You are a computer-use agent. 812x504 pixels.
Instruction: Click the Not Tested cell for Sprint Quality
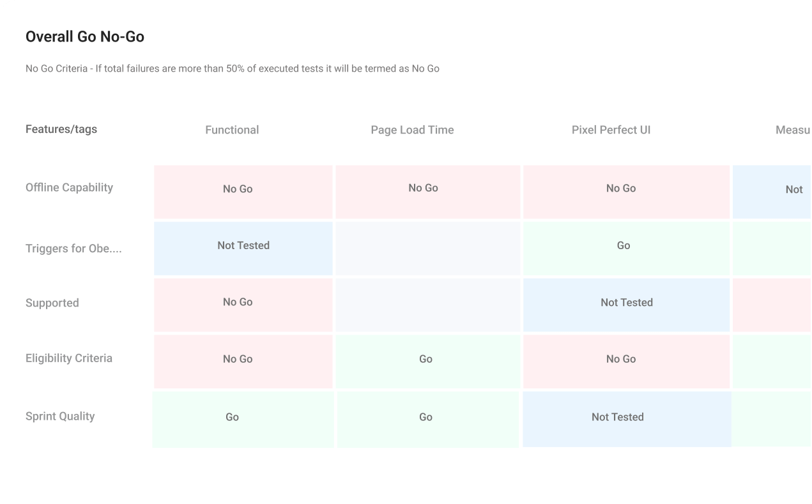626,419
